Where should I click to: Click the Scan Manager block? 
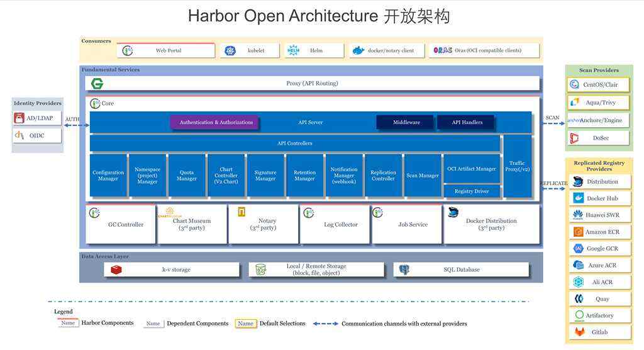(423, 176)
